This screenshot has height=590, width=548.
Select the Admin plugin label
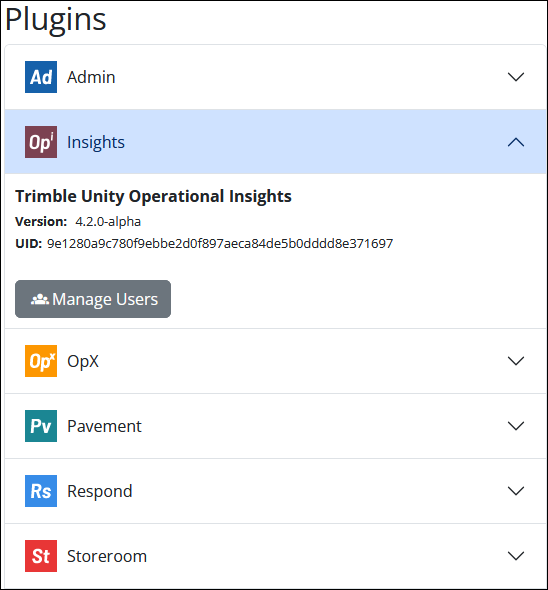pos(91,77)
